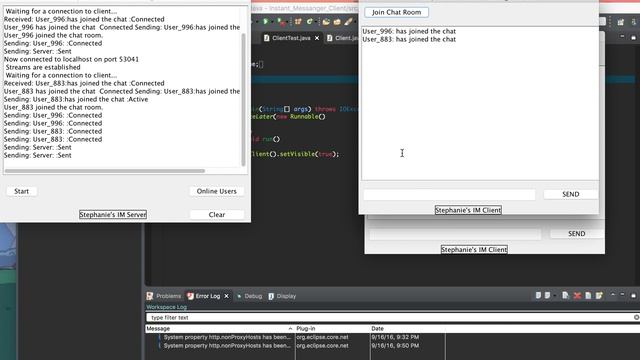Switch to the Client.java editor tab
This screenshot has width=640, height=360.
(x=342, y=38)
